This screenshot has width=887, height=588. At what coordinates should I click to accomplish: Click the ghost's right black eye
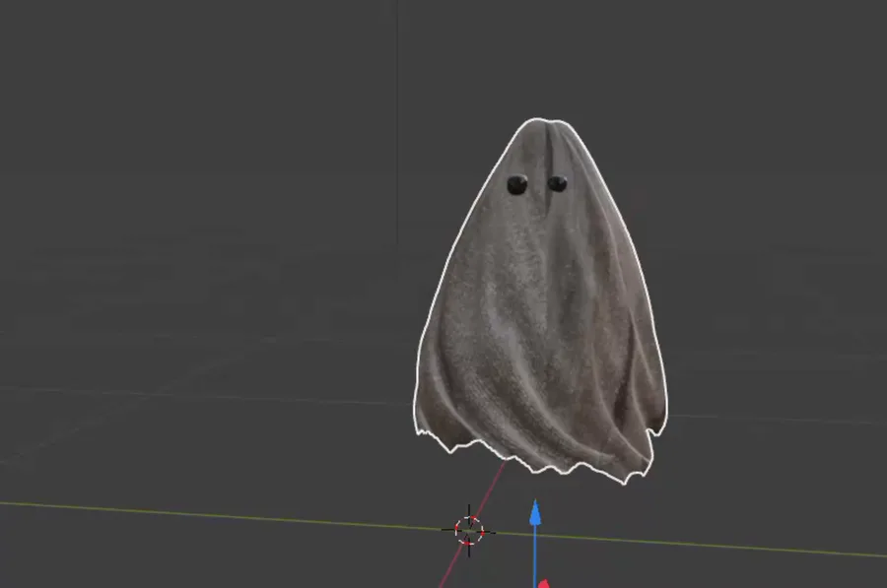coord(557,183)
